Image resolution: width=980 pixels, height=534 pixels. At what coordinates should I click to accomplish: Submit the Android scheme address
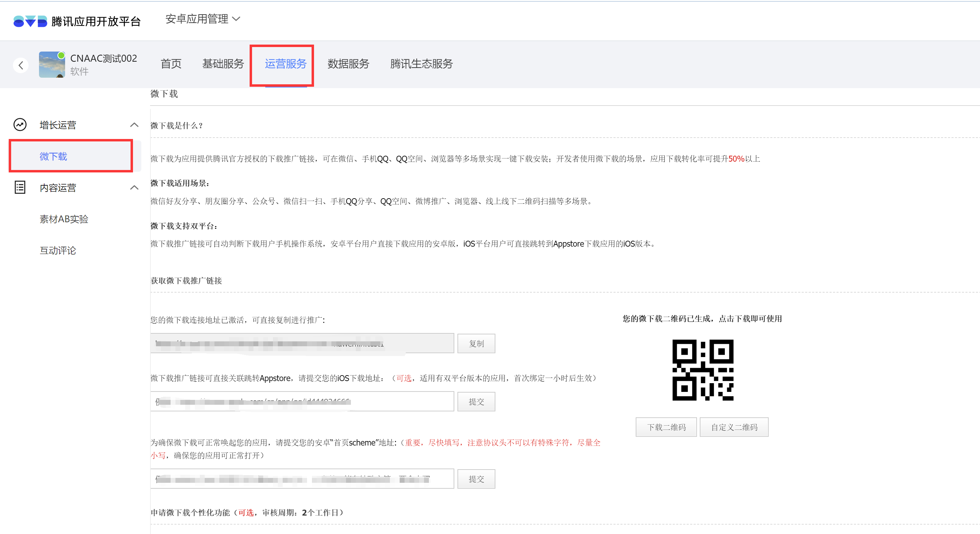coord(476,479)
